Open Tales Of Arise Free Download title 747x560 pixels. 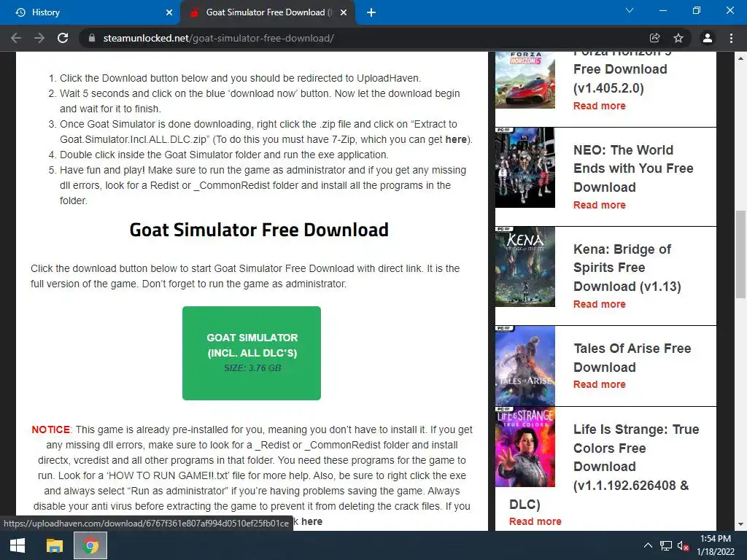632,357
